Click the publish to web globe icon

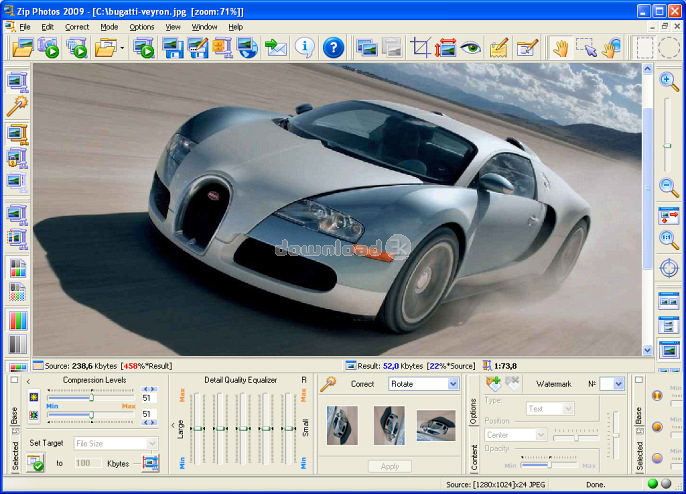pos(248,47)
